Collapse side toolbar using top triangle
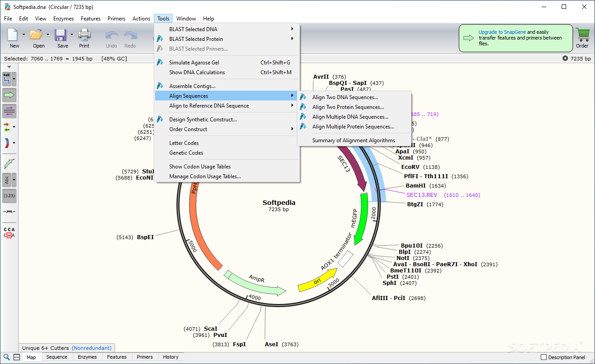Viewport: 595px width, 364px height. pos(9,67)
